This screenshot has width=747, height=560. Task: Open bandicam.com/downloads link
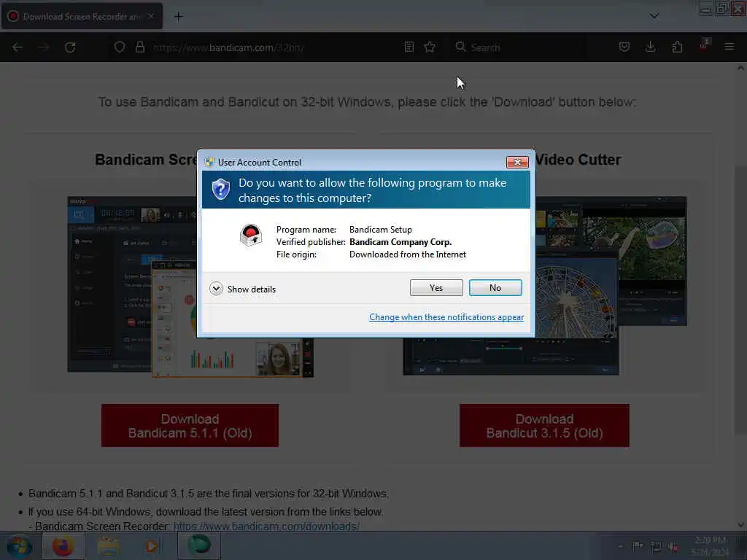266,526
